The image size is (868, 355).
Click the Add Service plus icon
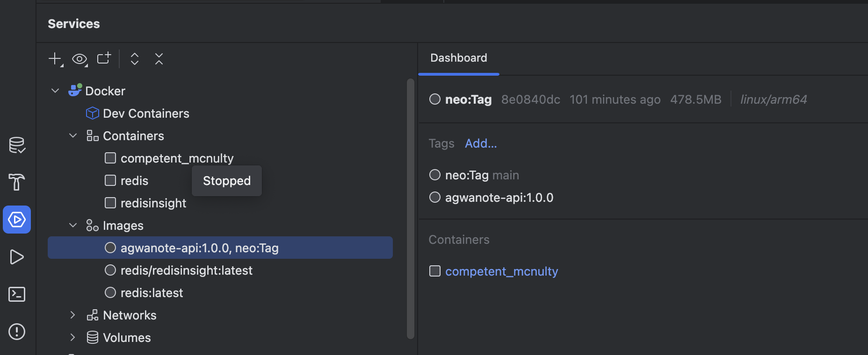(x=55, y=59)
